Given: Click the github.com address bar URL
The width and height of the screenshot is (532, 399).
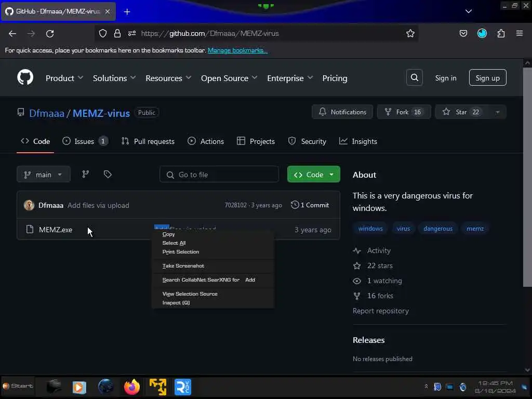Looking at the screenshot, I should click(x=210, y=33).
